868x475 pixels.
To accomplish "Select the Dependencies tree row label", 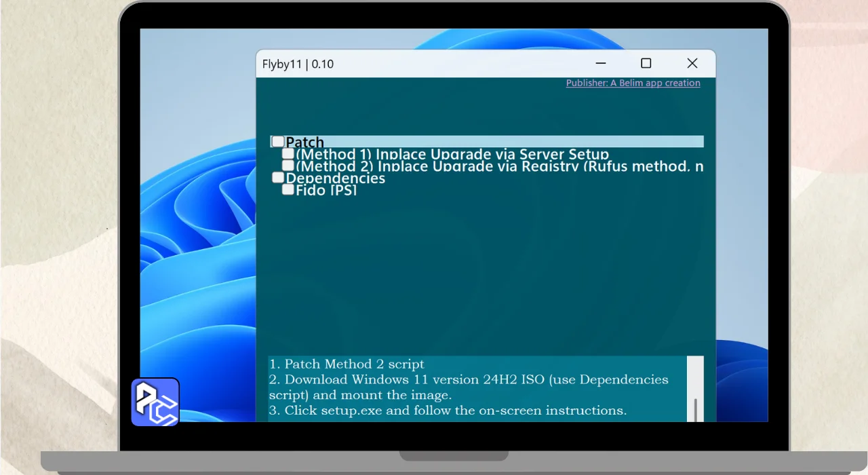I will click(335, 178).
